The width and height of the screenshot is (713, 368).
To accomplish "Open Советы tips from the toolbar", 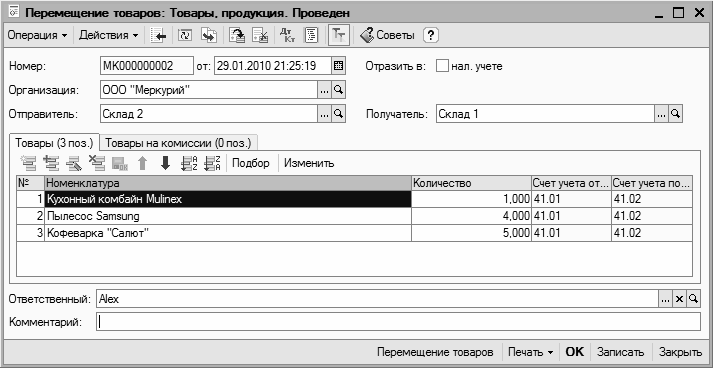I will coord(387,35).
